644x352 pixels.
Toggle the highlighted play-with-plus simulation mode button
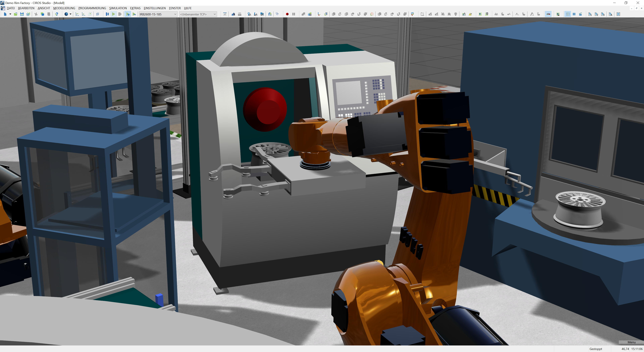coord(128,14)
